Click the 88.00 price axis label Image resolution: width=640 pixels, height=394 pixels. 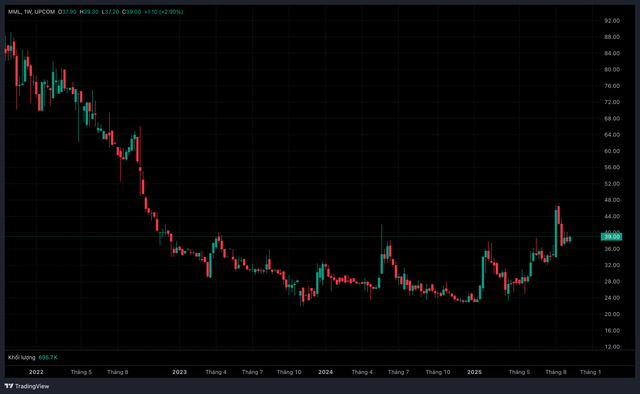tap(612, 37)
